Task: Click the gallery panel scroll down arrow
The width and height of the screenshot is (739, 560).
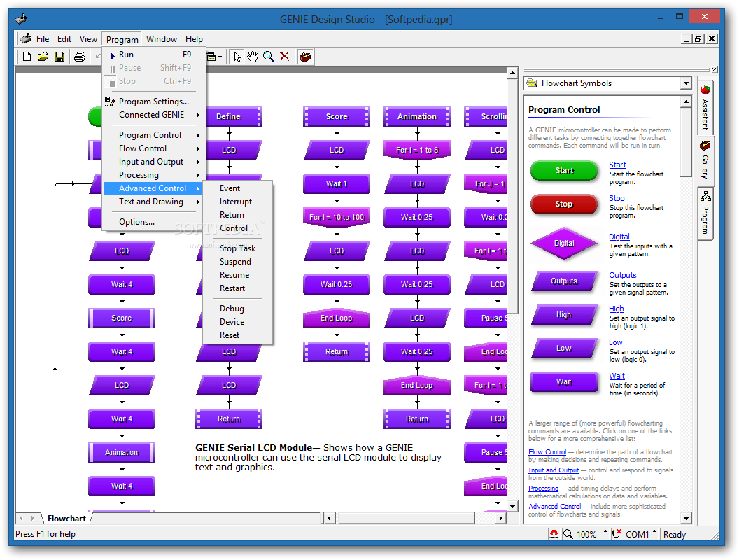Action: point(686,519)
